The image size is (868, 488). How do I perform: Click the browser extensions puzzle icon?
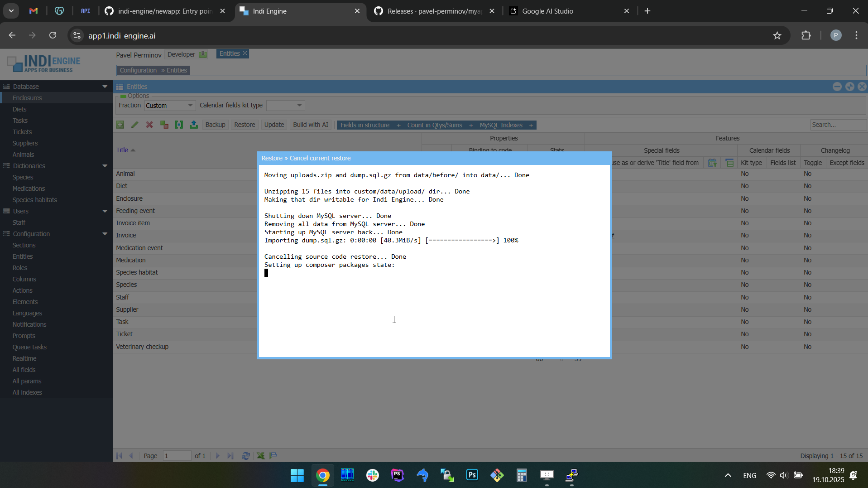[806, 35]
